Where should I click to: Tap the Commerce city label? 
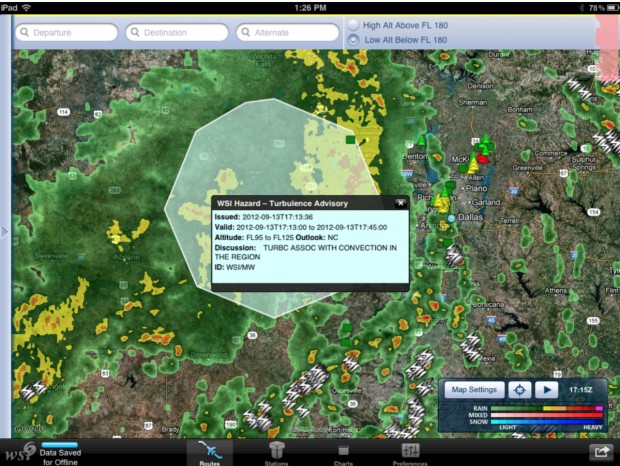pos(551,153)
